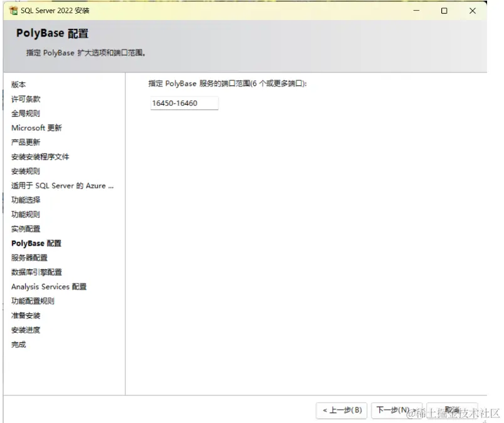The image size is (504, 423).
Task: Proceed with the 下一步(N) button
Action: coord(396,410)
